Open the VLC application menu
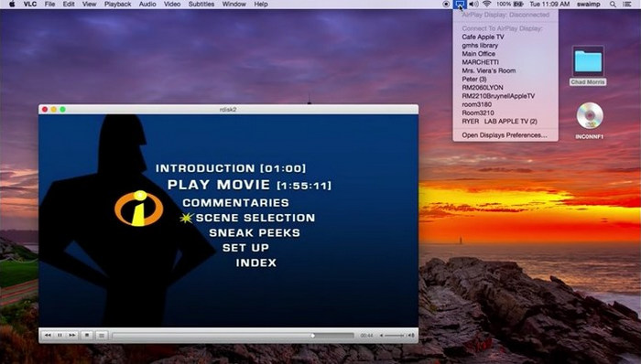The height and width of the screenshot is (364, 641). 30,4
